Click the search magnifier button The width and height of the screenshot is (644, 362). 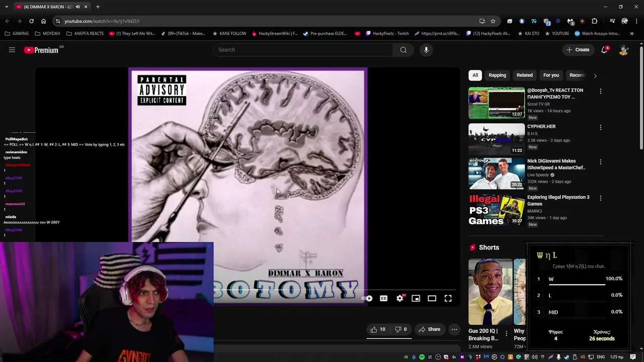[403, 50]
